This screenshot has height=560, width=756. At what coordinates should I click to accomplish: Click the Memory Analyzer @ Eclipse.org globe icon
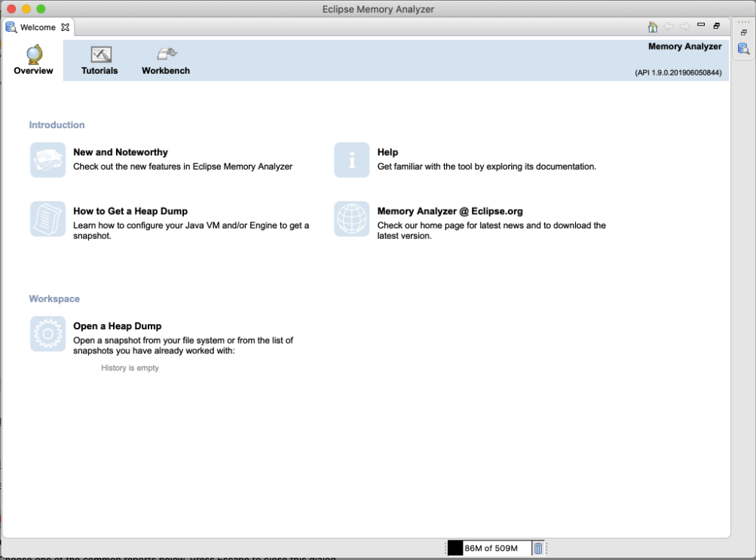tap(351, 219)
